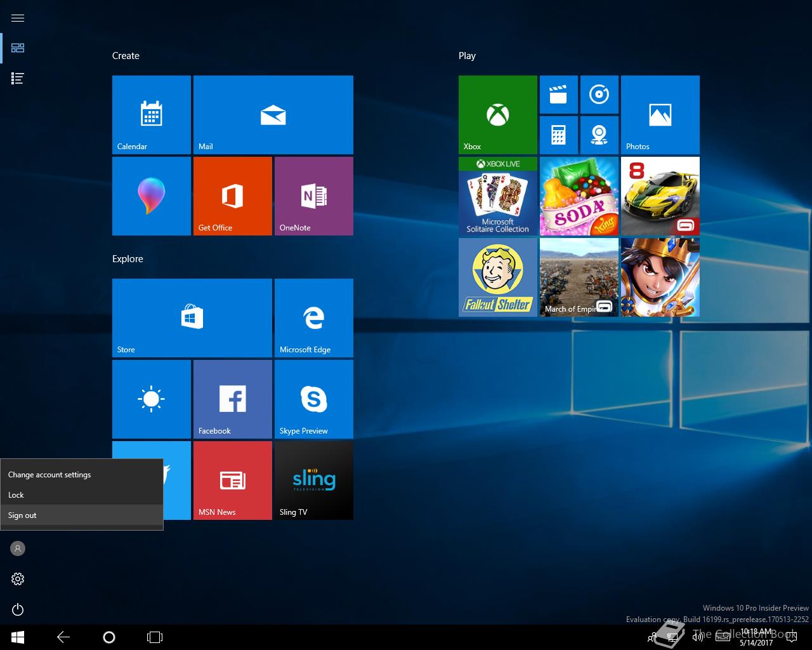Launch the Sling TV tile

pyautogui.click(x=314, y=481)
